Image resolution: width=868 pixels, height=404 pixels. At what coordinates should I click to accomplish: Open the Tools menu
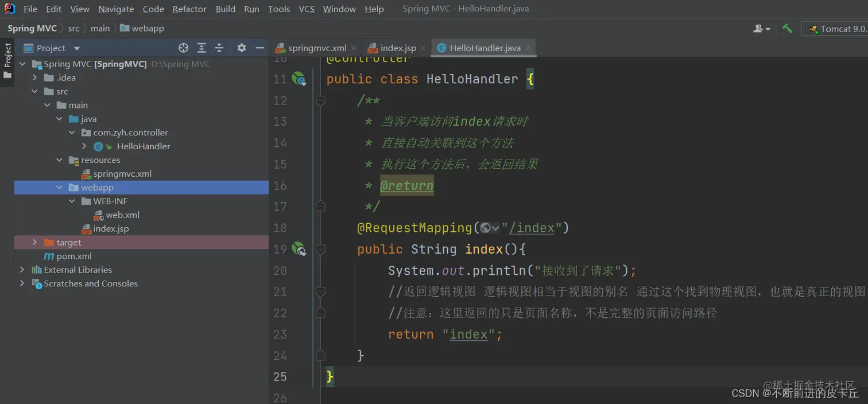tap(279, 9)
